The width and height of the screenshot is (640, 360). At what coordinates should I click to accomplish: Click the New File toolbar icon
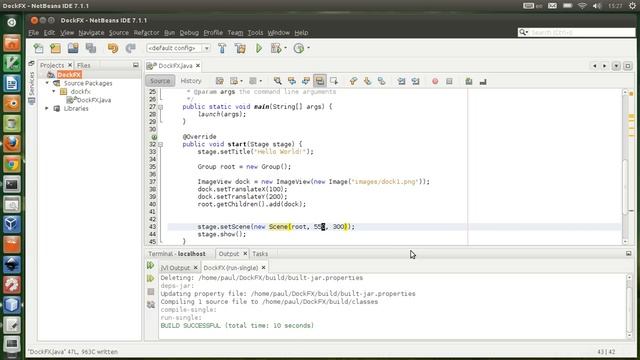[38, 48]
